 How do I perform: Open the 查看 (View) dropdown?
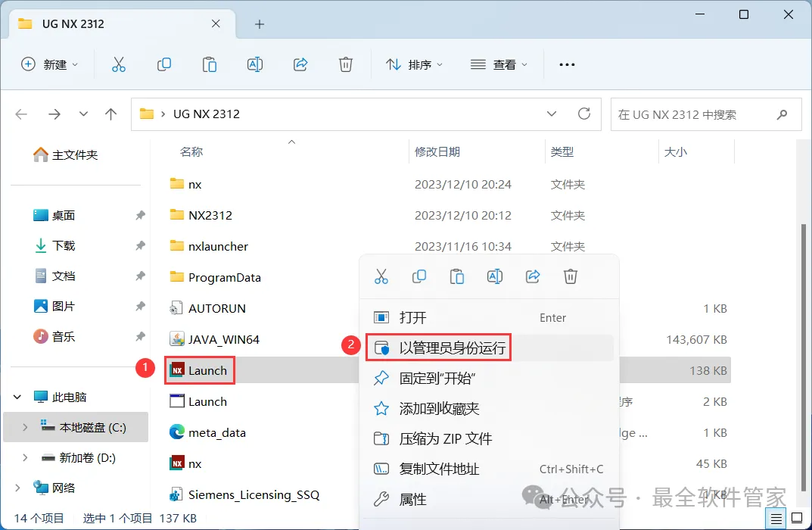(499, 64)
